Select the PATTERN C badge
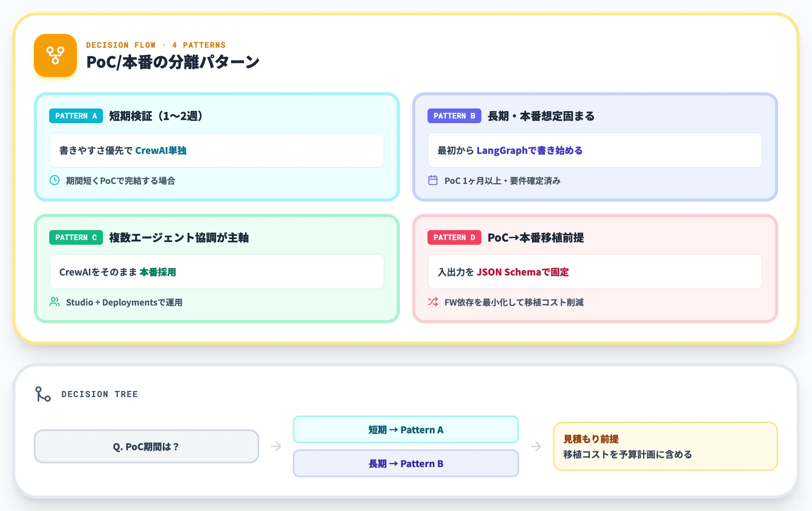 pos(76,237)
